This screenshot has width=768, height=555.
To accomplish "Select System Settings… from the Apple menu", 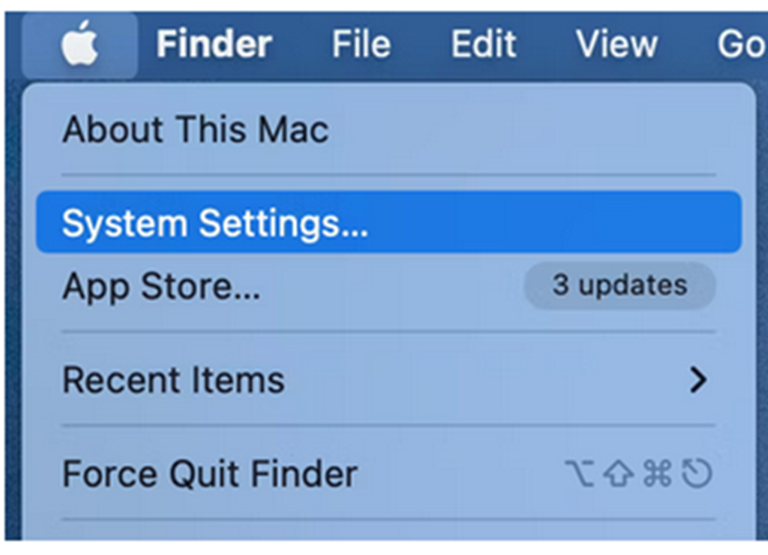I will coord(215,223).
